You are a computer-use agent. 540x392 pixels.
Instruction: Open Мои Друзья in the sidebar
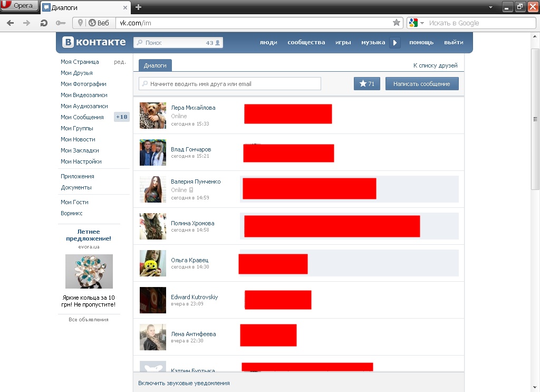click(76, 73)
